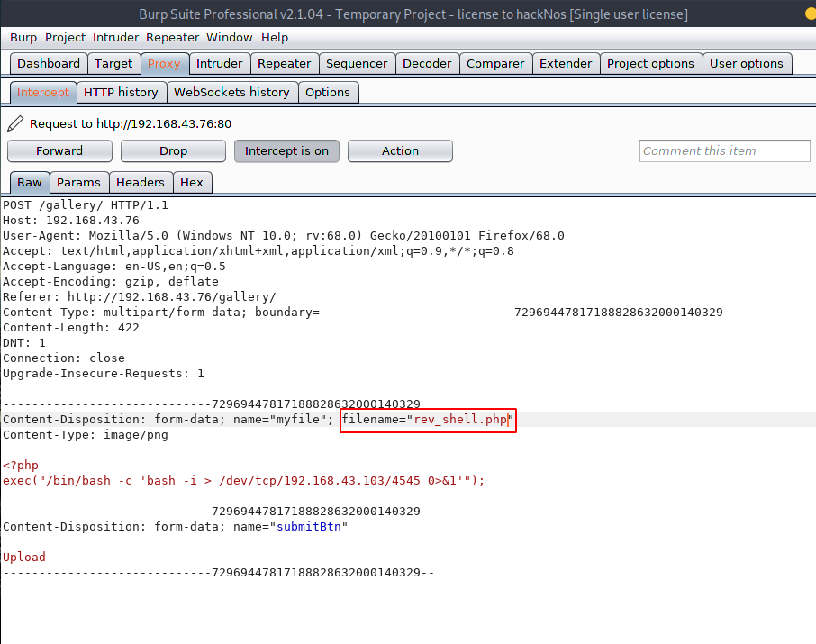Open the Sequencer tab

pos(357,64)
